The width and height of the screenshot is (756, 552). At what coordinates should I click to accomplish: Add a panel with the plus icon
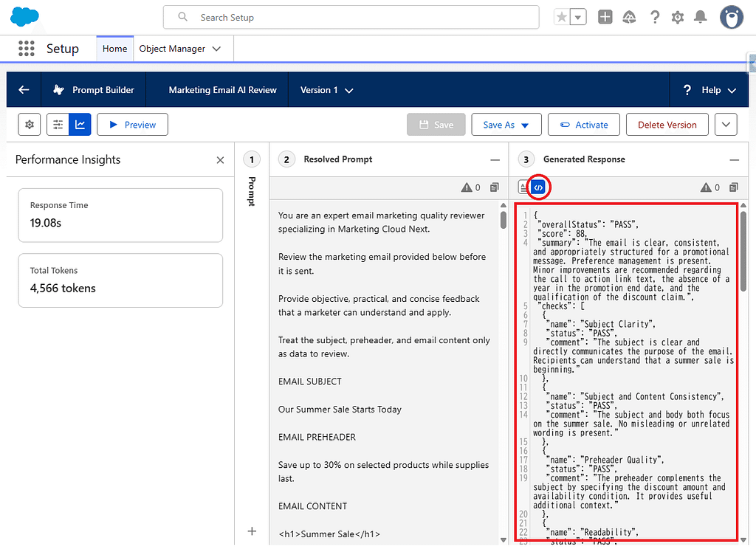(x=252, y=531)
